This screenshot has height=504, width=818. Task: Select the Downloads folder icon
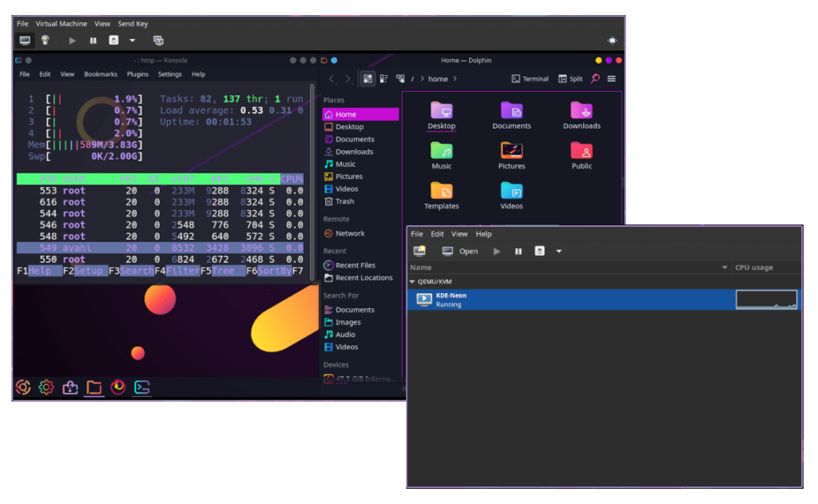582,115
